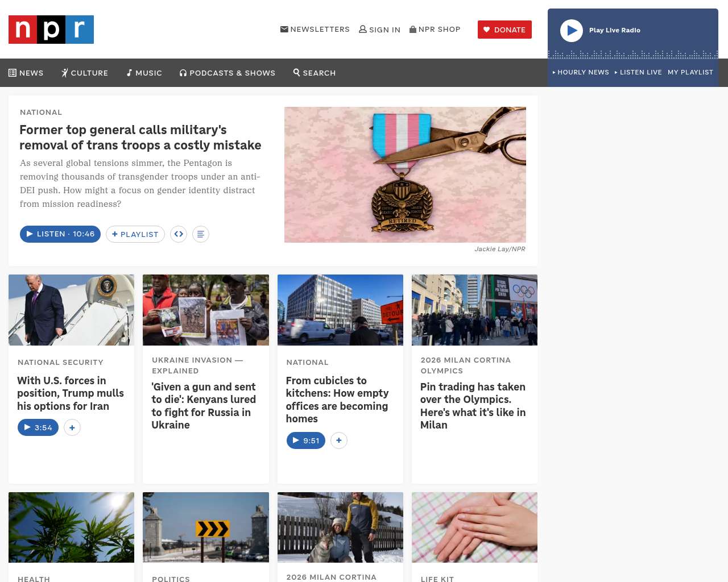Click the Life Kit category label
Screen dimensions: 728x582
[437, 579]
